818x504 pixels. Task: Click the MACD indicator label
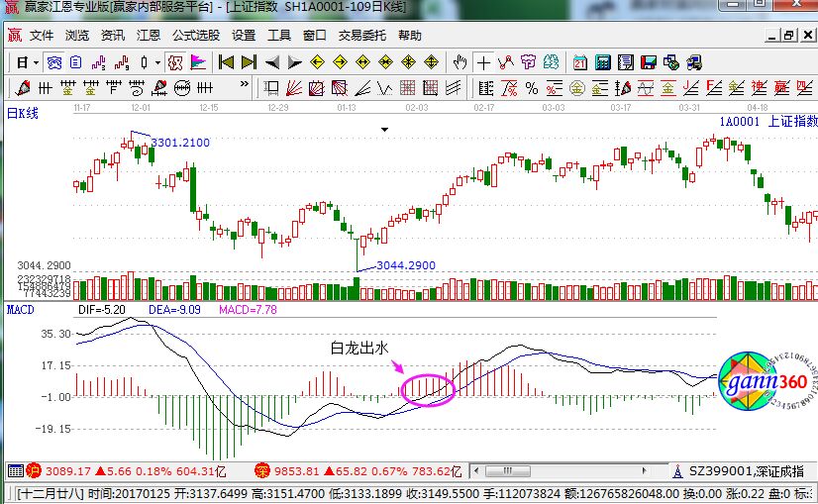click(21, 310)
